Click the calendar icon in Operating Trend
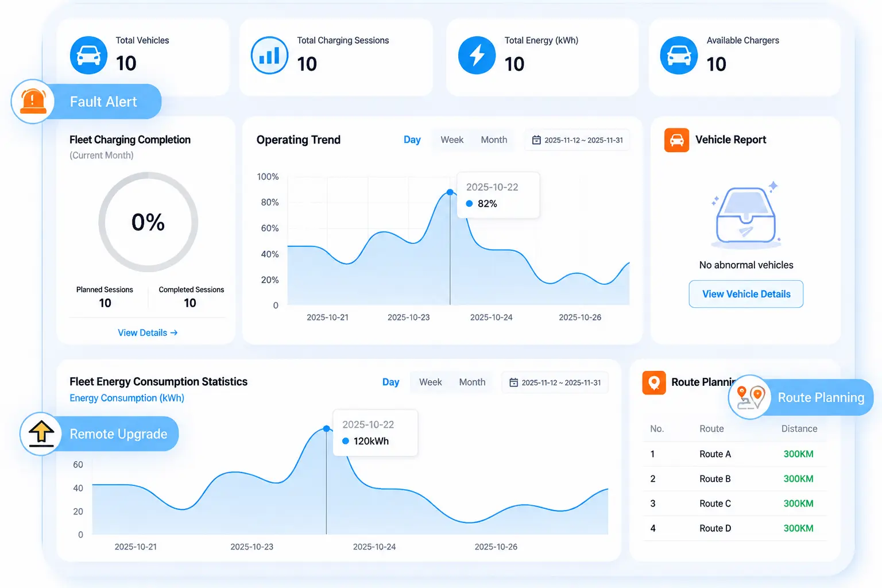The width and height of the screenshot is (882, 588). click(x=536, y=140)
